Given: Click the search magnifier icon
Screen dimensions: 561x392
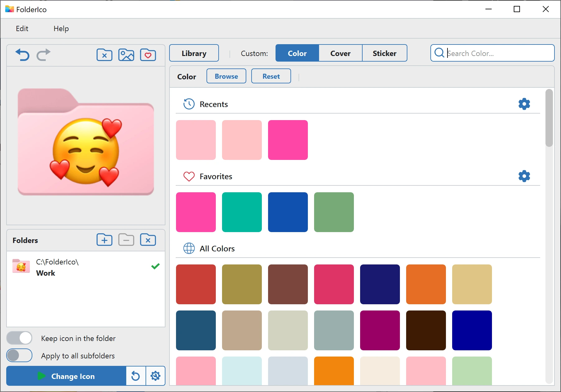Looking at the screenshot, I should point(439,53).
